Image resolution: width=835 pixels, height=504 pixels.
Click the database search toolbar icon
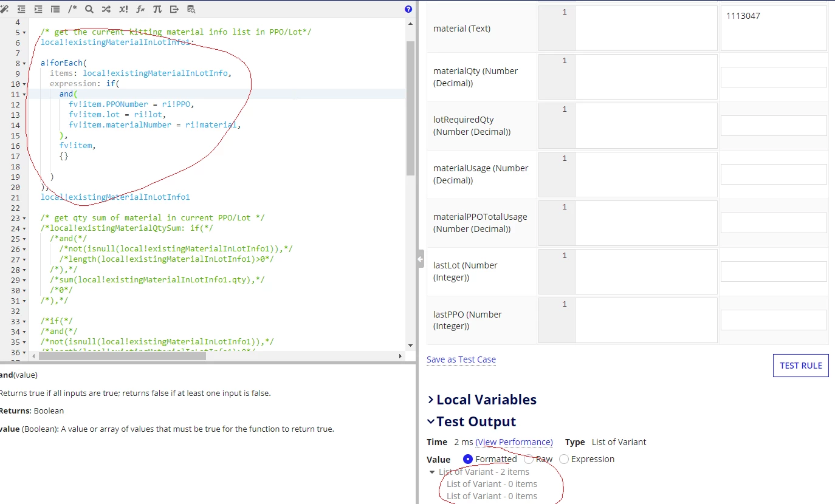pos(191,9)
